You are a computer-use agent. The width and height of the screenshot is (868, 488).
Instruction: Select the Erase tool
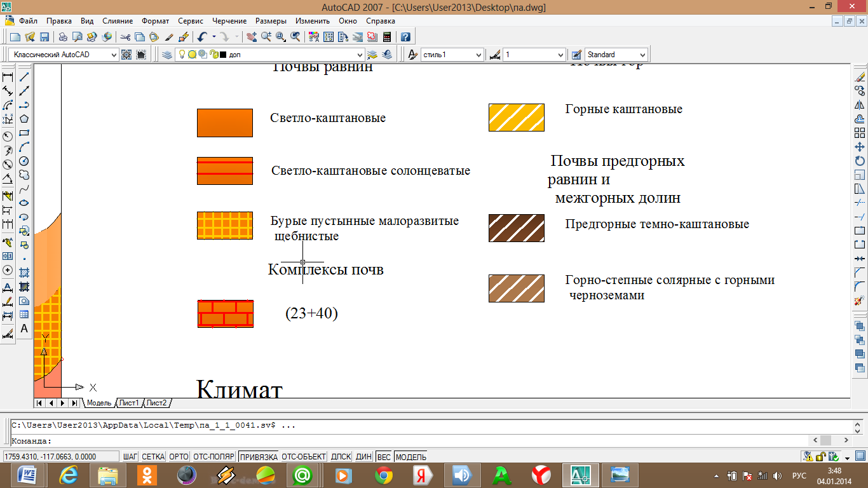pyautogui.click(x=860, y=77)
